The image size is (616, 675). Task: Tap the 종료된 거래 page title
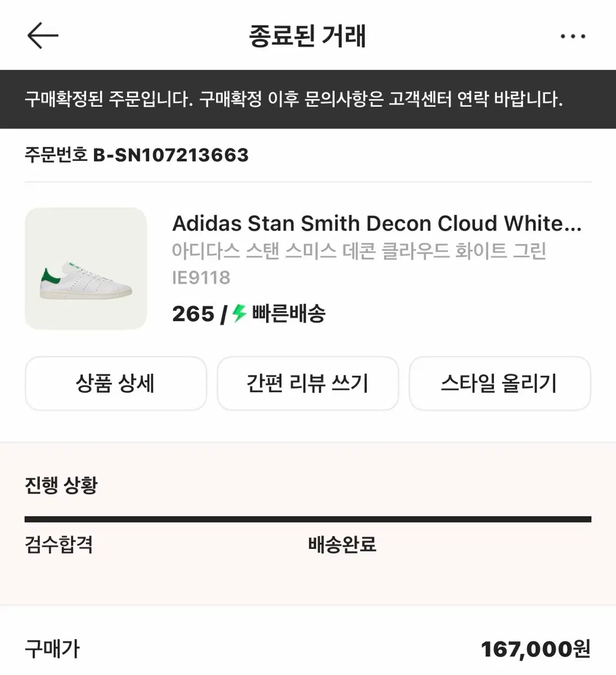(307, 37)
